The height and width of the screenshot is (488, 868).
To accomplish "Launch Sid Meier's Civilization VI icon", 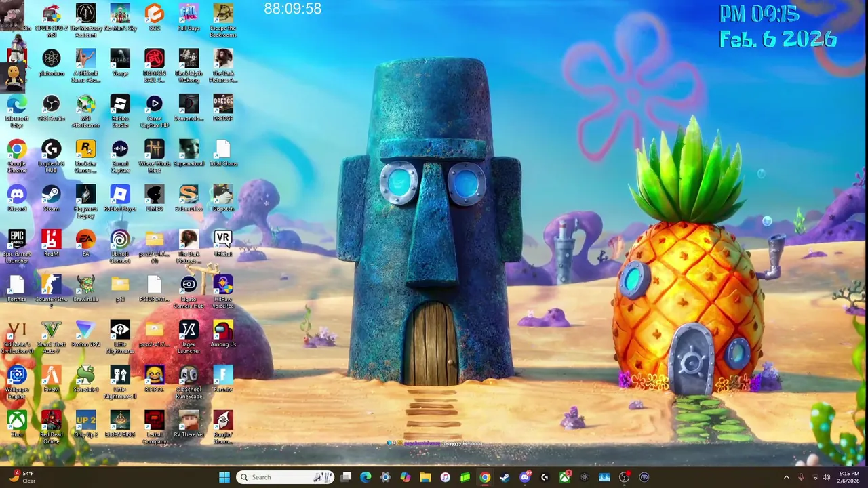I will click(x=17, y=338).
